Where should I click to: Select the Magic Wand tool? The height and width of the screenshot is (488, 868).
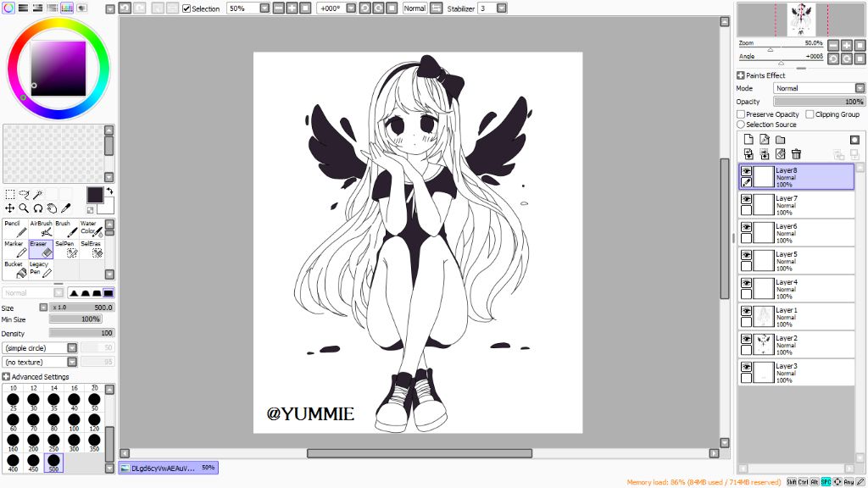[x=37, y=194]
